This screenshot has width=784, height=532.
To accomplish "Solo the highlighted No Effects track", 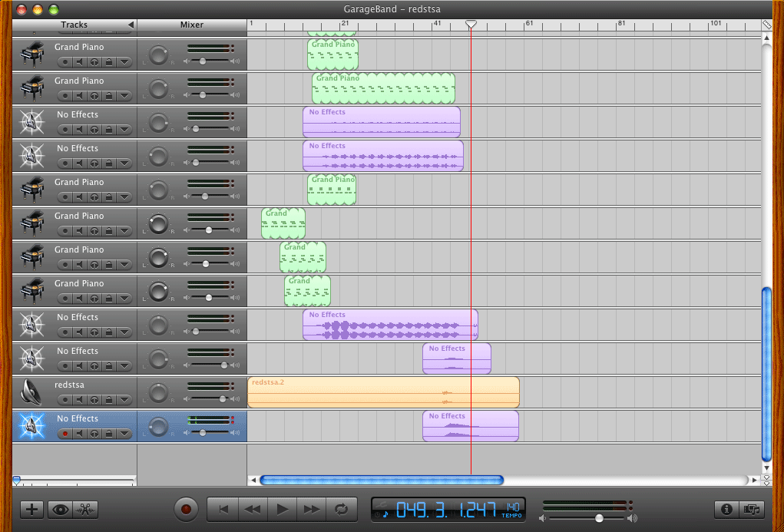I will 94,434.
